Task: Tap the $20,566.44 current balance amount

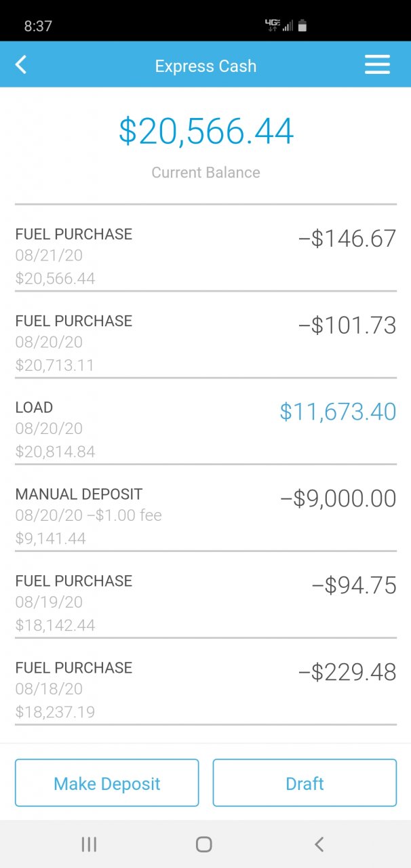Action: point(206,132)
